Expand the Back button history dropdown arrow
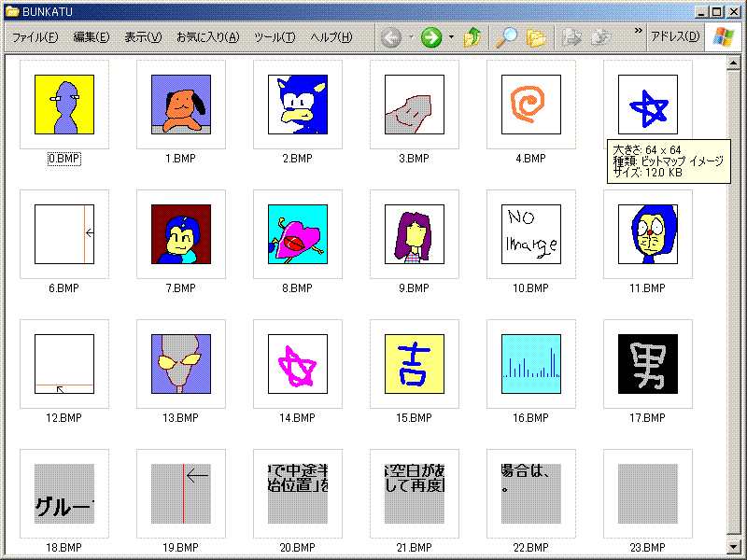747x560 pixels. pos(411,37)
